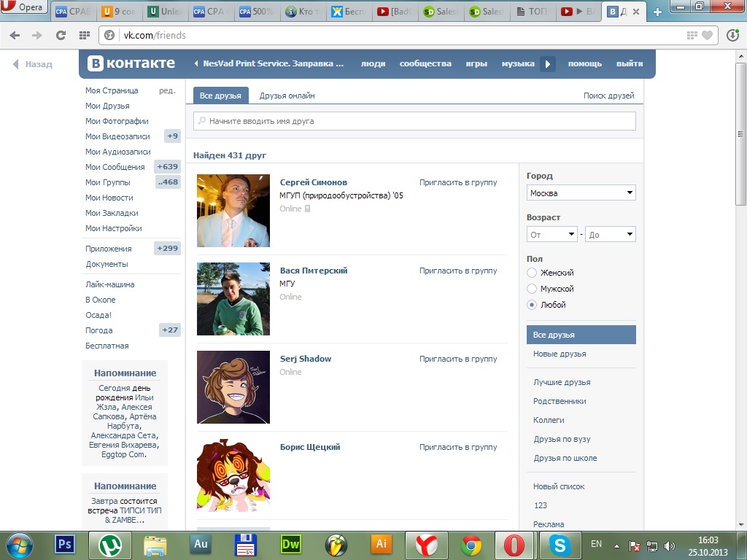The width and height of the screenshot is (747, 560).
Task: Open Photoshop from the taskbar
Action: click(x=65, y=544)
